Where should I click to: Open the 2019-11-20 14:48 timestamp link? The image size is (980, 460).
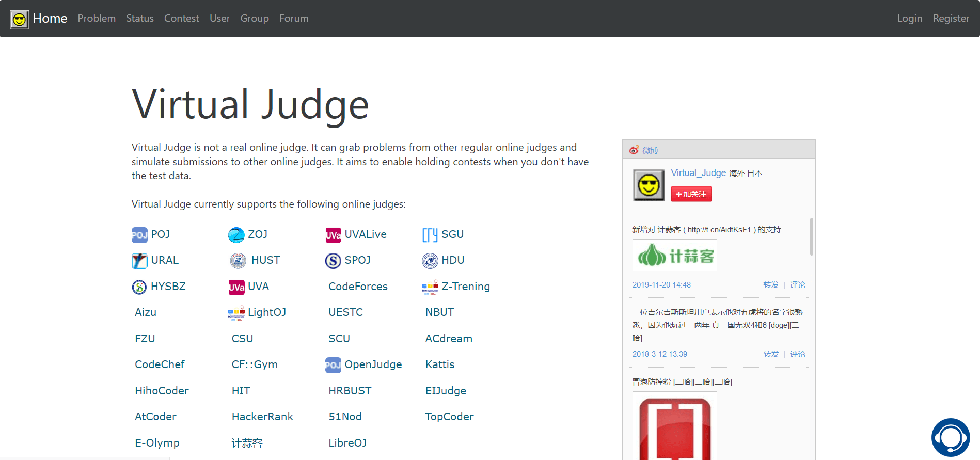pyautogui.click(x=661, y=285)
